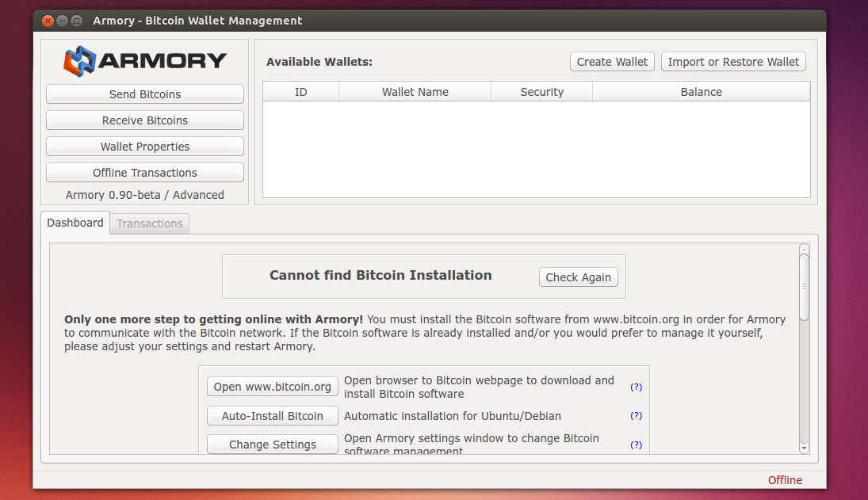Create a new wallet

click(612, 61)
